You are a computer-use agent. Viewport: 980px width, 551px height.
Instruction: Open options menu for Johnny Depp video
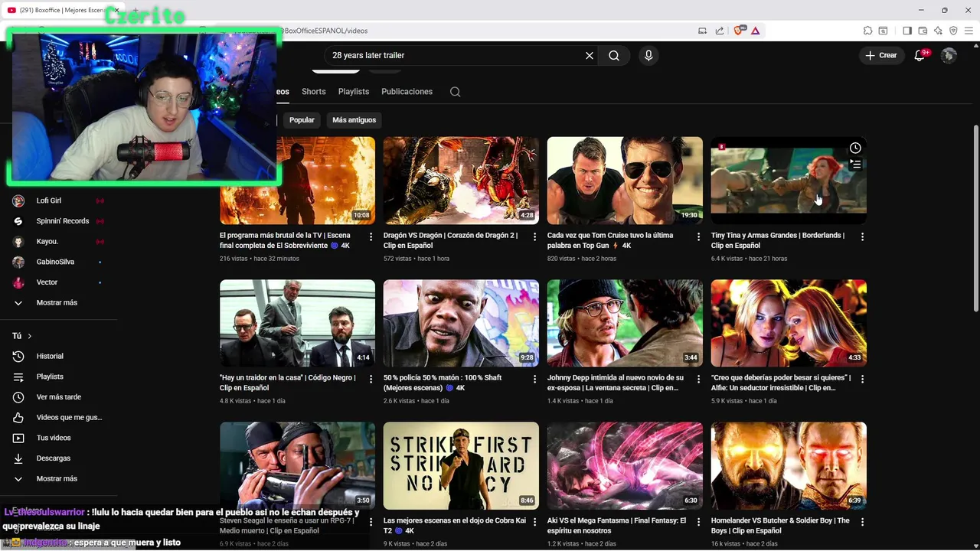click(698, 379)
